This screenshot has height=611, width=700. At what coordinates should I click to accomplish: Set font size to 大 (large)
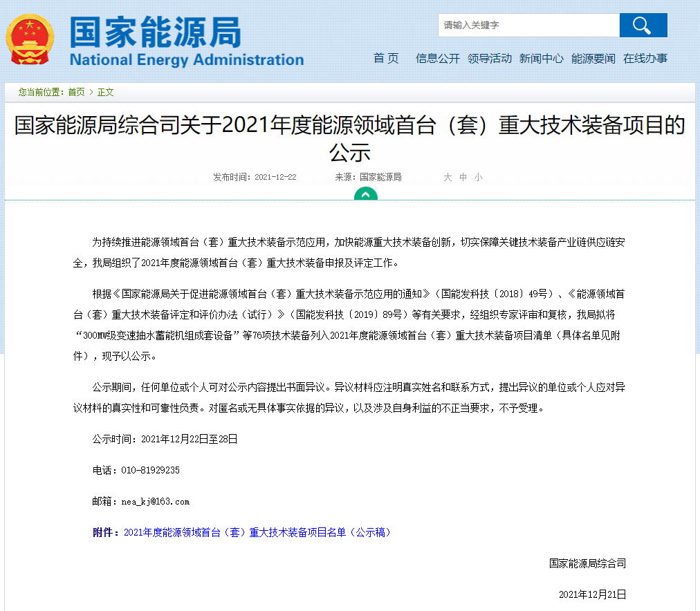coord(448,177)
